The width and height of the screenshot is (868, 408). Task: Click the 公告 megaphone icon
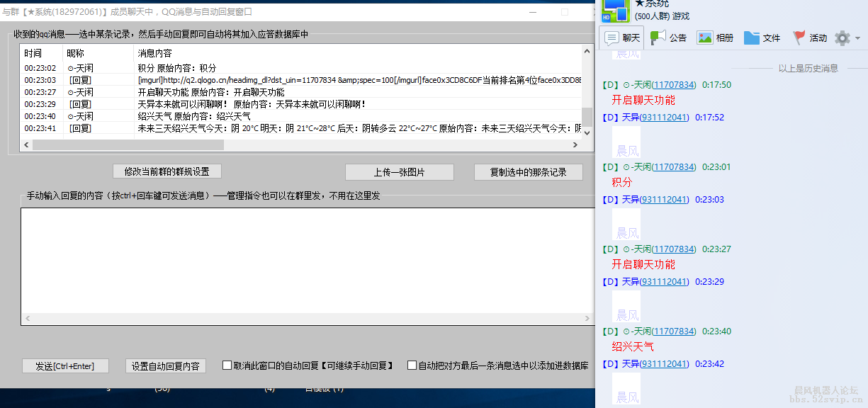click(658, 38)
